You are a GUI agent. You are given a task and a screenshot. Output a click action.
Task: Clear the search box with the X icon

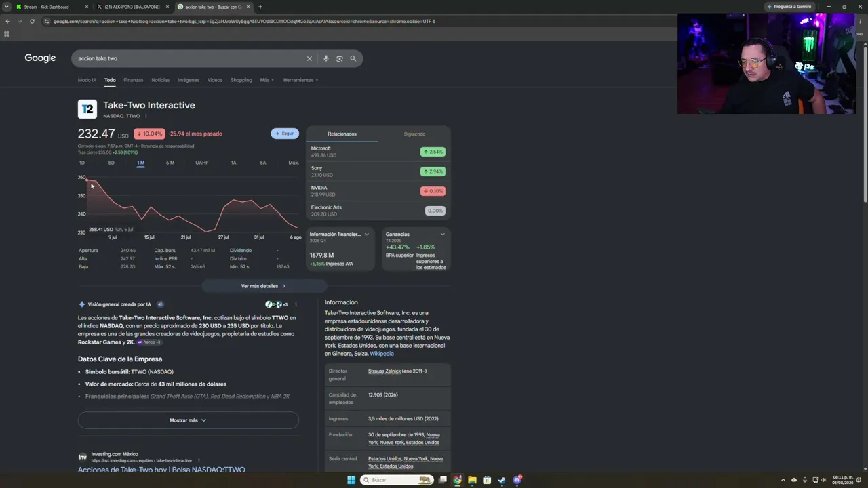(309, 58)
